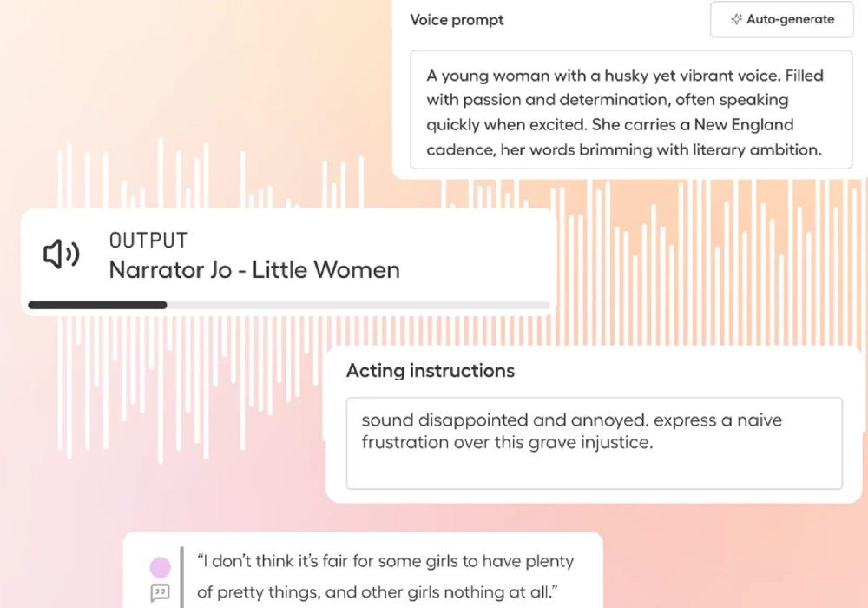Click the sparkle icon beside Auto-generate
The height and width of the screenshot is (608, 868).
736,19
